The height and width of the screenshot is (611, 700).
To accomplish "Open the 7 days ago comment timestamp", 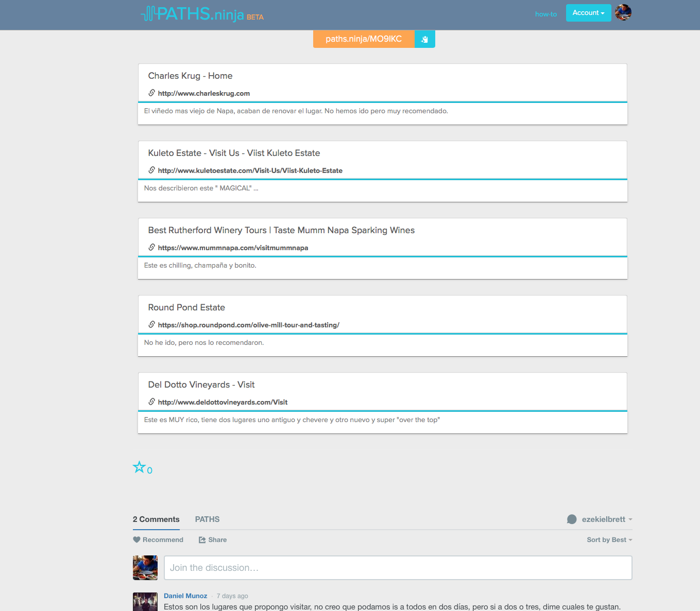I will [x=232, y=596].
